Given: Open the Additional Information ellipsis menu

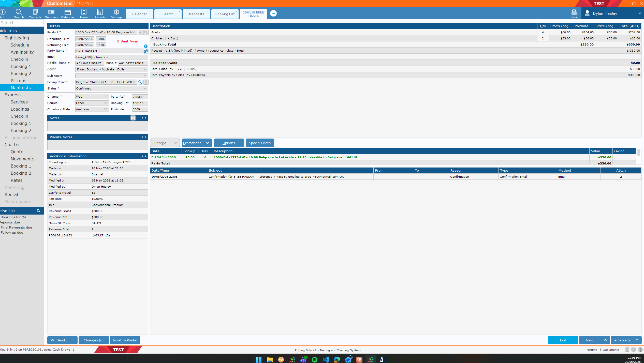Looking at the screenshot, I should pyautogui.click(x=144, y=156).
